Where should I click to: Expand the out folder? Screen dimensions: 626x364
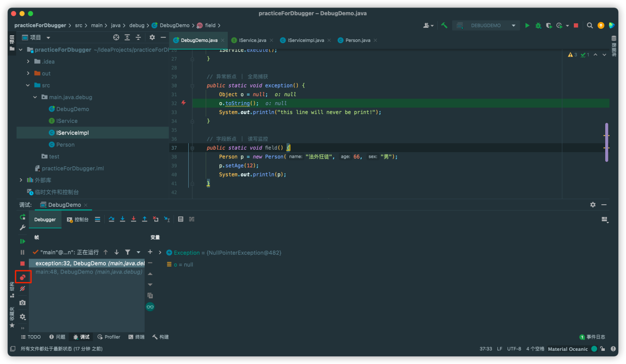point(28,73)
